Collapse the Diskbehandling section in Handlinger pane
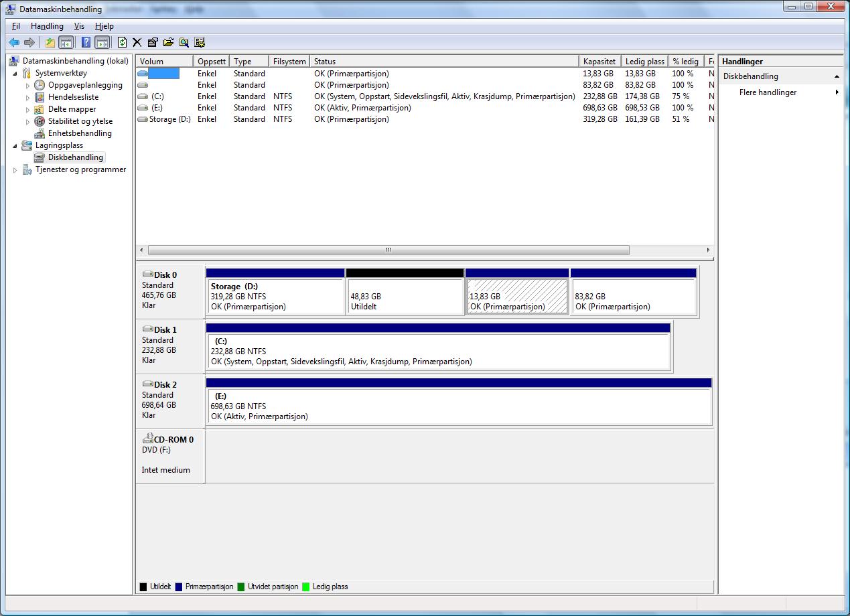850x616 pixels. (837, 76)
